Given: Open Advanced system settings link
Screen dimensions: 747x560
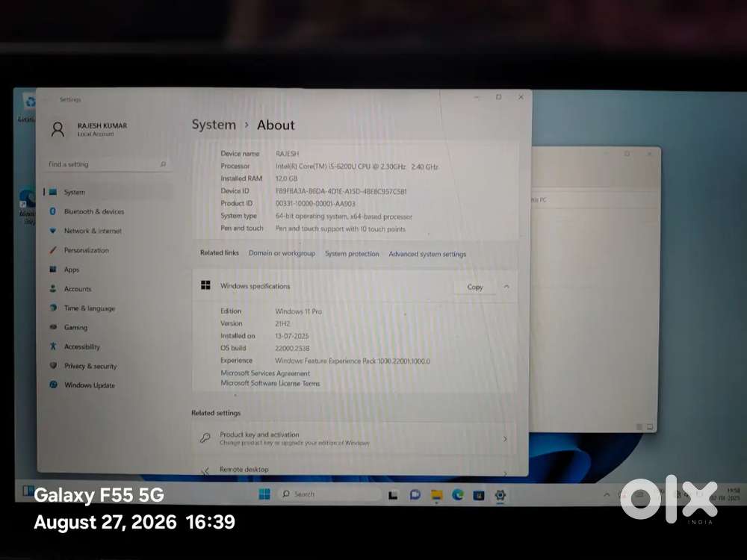Looking at the screenshot, I should pos(427,255).
